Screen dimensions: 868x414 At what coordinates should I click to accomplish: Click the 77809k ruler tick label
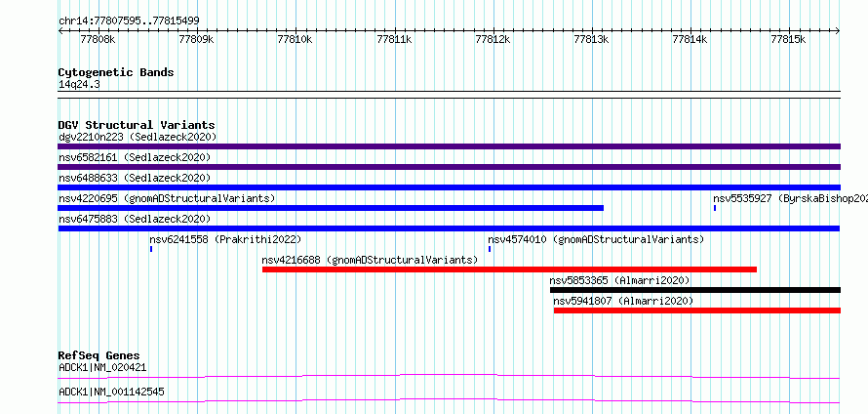[197, 39]
